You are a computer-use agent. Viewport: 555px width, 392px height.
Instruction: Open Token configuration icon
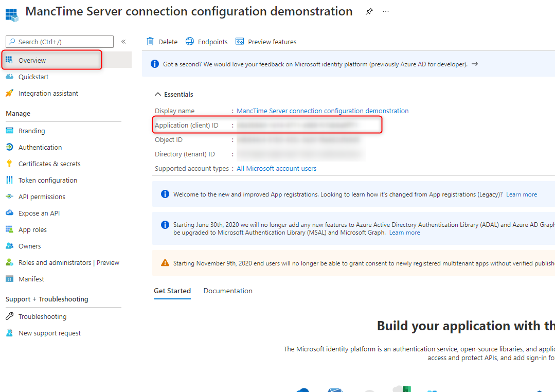(x=9, y=180)
